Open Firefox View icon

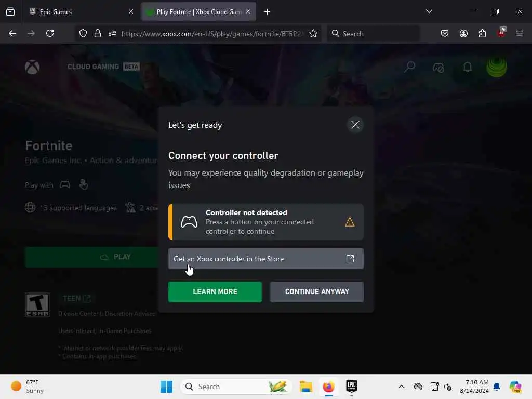[10, 12]
